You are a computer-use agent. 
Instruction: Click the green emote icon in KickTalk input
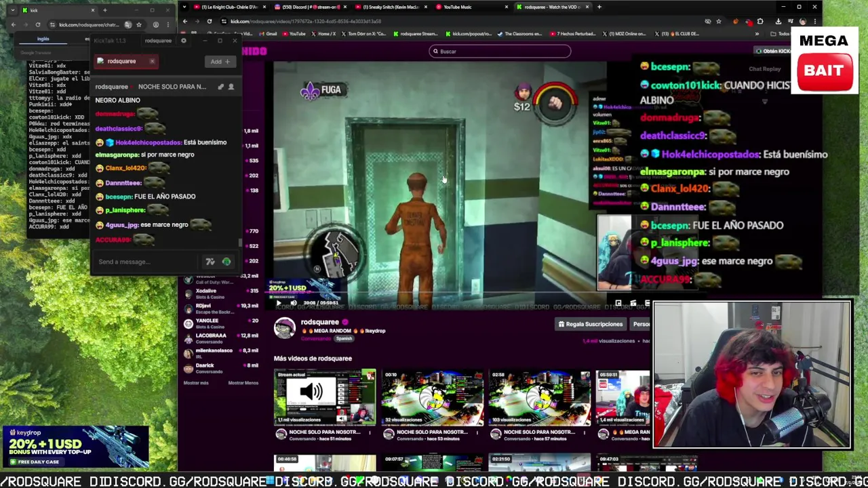tap(226, 262)
